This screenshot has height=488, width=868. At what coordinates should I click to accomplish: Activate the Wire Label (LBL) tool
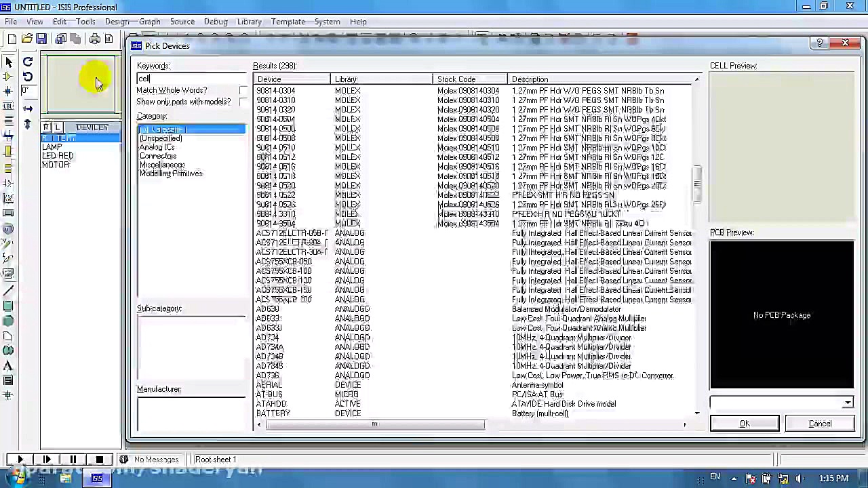[x=8, y=106]
